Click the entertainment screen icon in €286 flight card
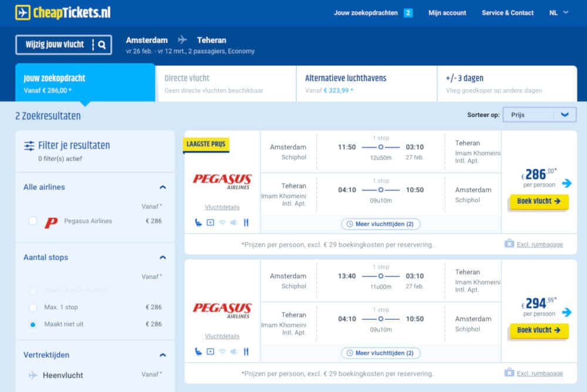The height and width of the screenshot is (392, 587). 210,223
